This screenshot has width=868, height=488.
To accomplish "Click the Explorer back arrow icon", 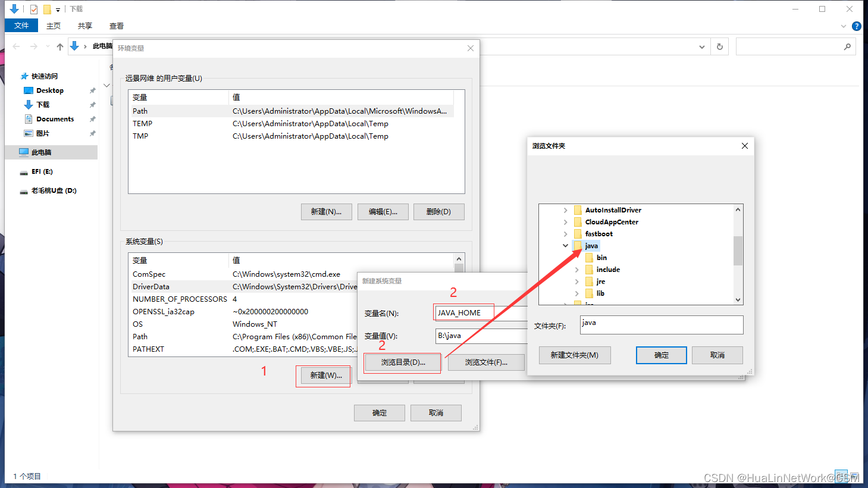I will click(16, 46).
